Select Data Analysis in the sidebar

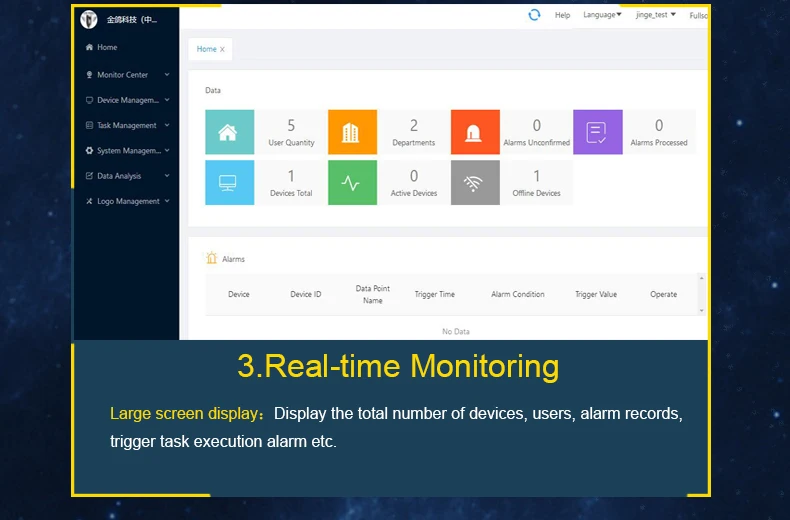[x=126, y=175]
